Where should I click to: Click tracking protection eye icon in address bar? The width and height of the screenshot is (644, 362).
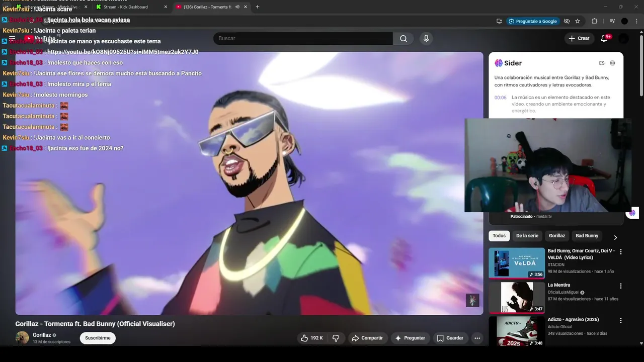coord(567,21)
